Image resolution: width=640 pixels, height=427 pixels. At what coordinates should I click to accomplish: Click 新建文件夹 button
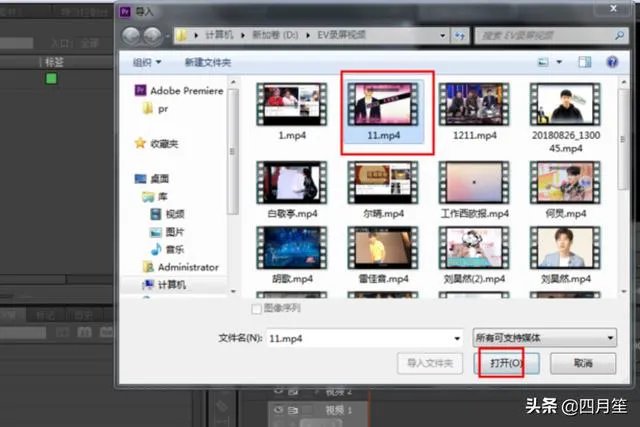tap(208, 62)
